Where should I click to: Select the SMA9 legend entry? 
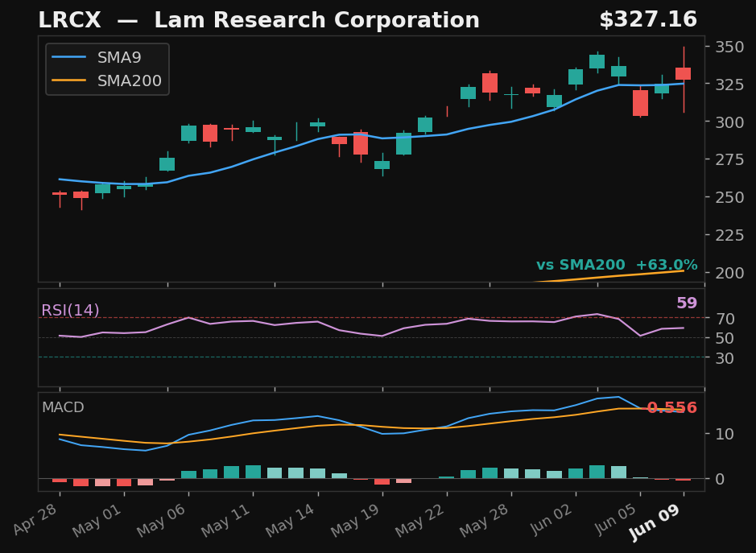(97, 57)
